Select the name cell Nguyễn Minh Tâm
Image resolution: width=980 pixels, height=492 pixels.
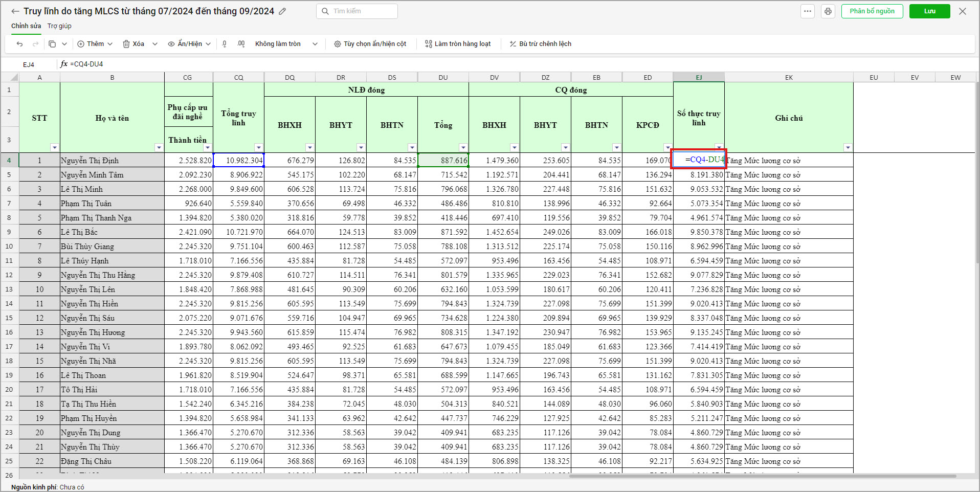[x=113, y=175]
